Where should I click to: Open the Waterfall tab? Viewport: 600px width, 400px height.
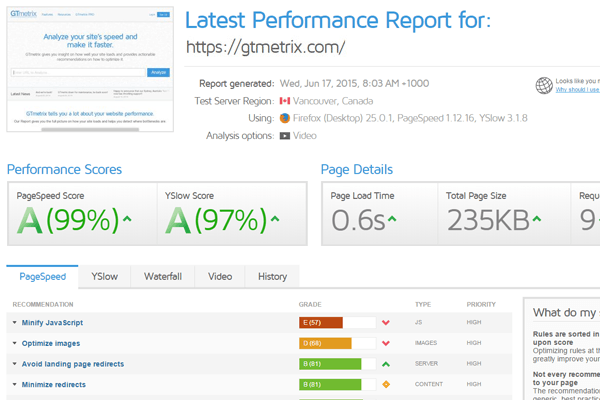tap(162, 276)
